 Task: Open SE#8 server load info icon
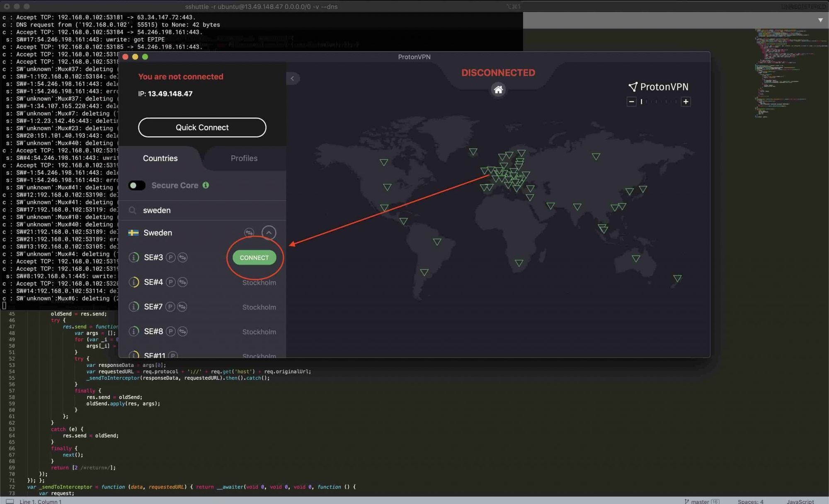tap(134, 331)
